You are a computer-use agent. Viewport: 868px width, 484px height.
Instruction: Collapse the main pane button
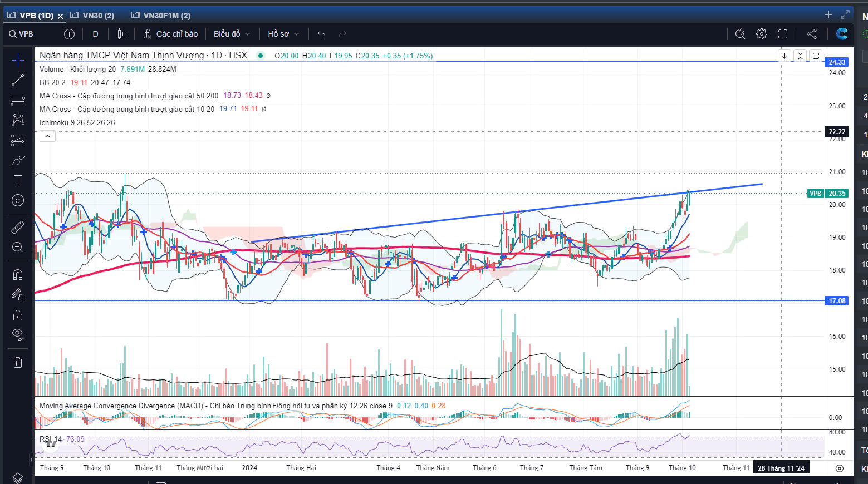click(800, 56)
